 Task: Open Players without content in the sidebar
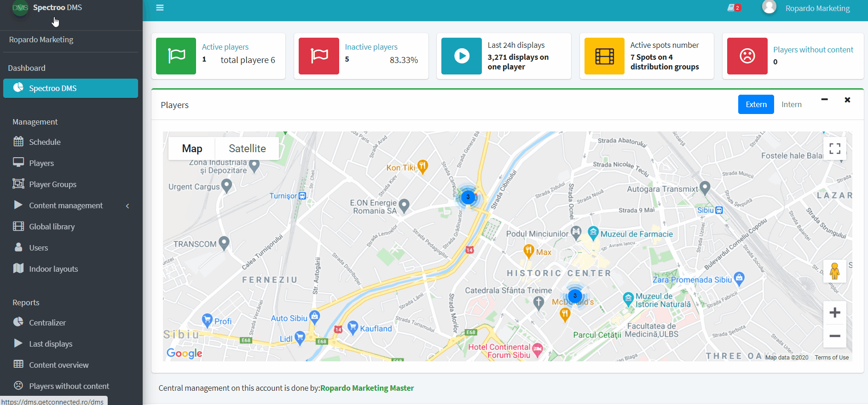pyautogui.click(x=71, y=386)
